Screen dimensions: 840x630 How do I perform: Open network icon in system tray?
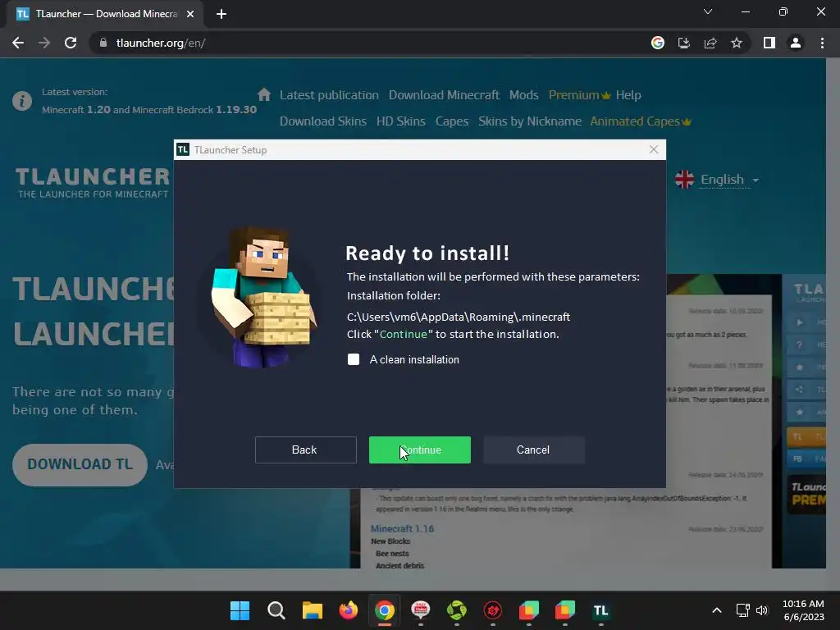(742, 610)
